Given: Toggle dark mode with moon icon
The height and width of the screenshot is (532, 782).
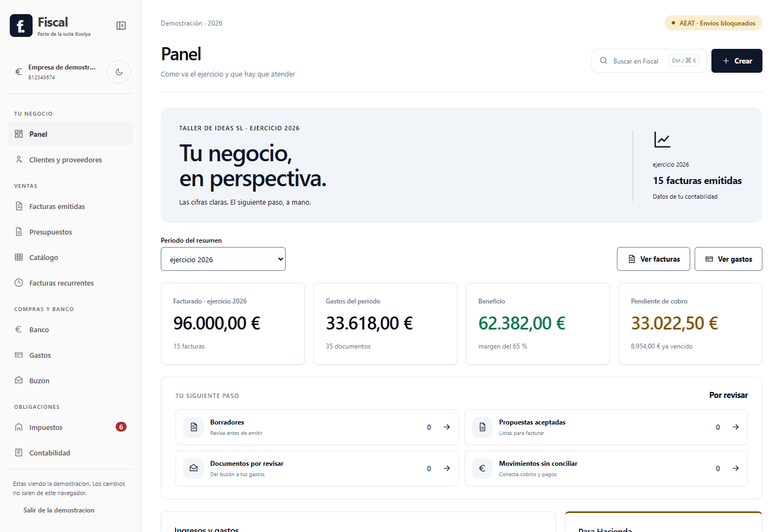Looking at the screenshot, I should click(119, 72).
